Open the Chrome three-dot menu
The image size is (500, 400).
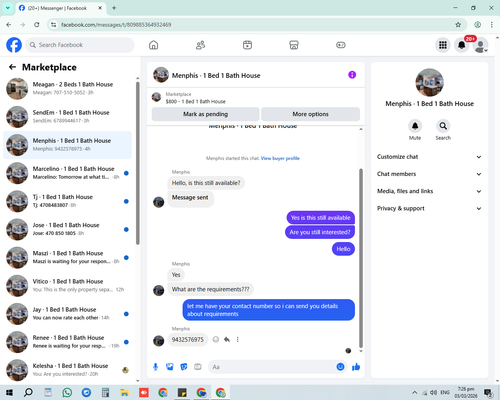tap(492, 25)
